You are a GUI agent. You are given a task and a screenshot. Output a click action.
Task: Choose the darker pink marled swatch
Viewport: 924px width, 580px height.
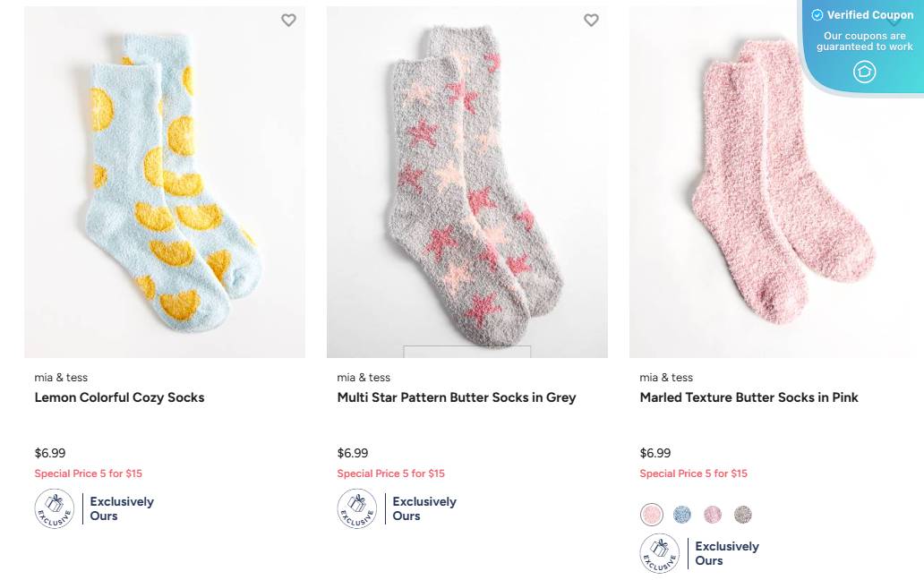713,515
